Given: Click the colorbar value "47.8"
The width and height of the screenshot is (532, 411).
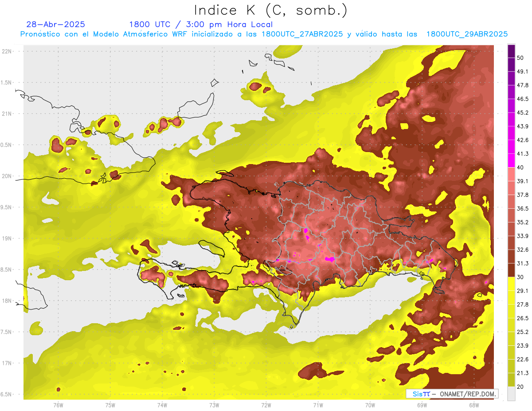Looking at the screenshot, I should point(523,85).
